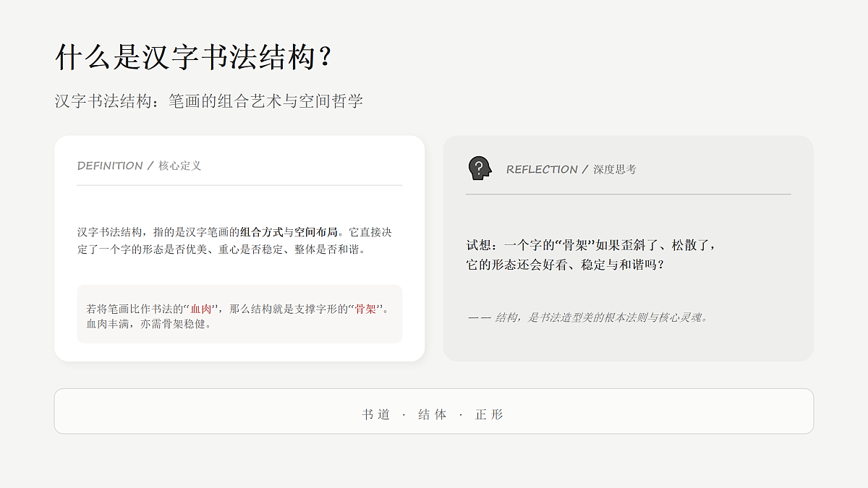Click the line 它的形态还会好看、稳定与和谐吗？
The image size is (868, 488).
(x=565, y=265)
